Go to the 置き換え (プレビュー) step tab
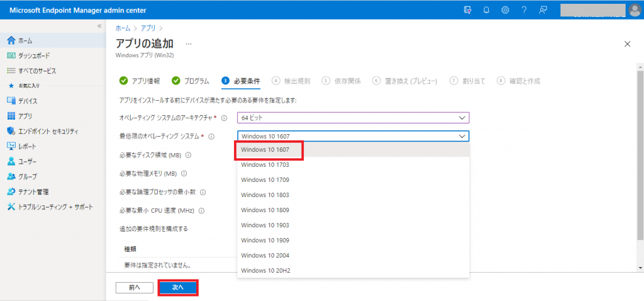This screenshot has height=301, width=644. pyautogui.click(x=405, y=81)
